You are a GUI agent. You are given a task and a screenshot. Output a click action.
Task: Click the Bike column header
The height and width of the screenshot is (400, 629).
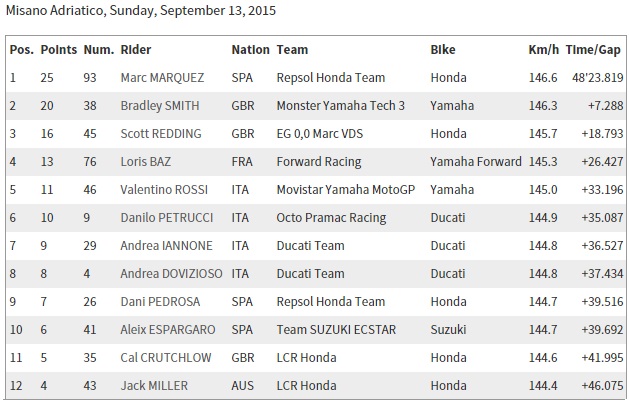click(x=443, y=49)
